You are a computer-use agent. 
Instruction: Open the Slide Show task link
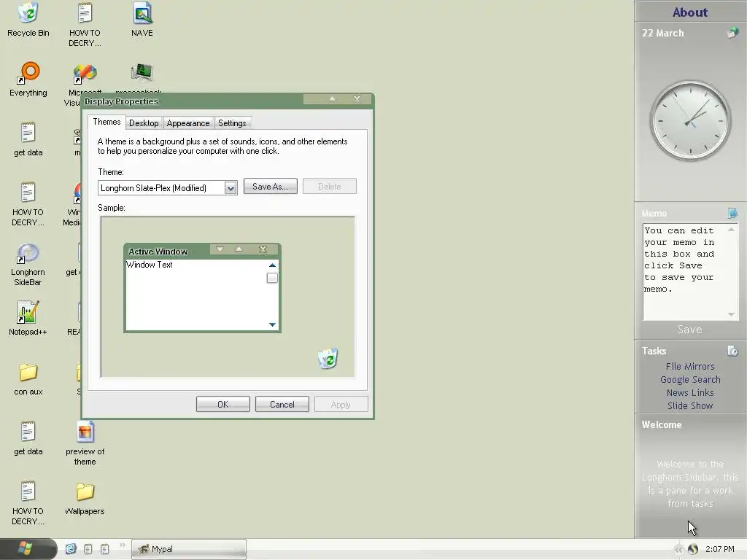tap(690, 405)
